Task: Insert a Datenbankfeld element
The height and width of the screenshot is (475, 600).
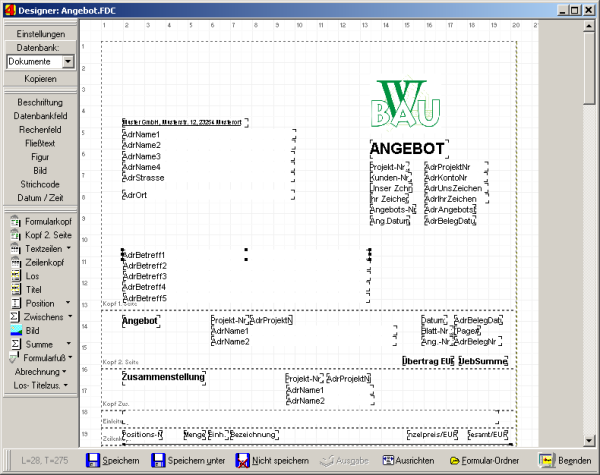Action: click(40, 116)
